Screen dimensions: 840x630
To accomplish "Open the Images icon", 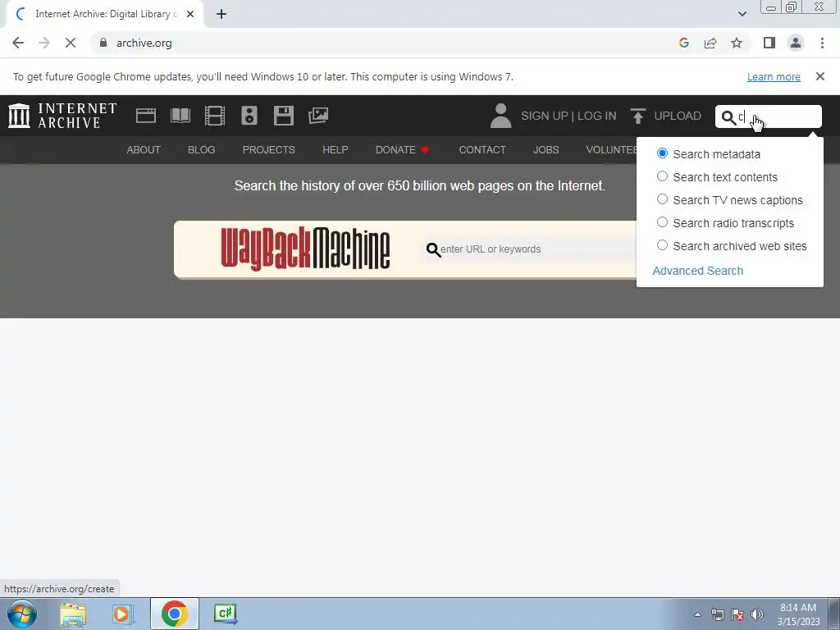I will click(318, 116).
